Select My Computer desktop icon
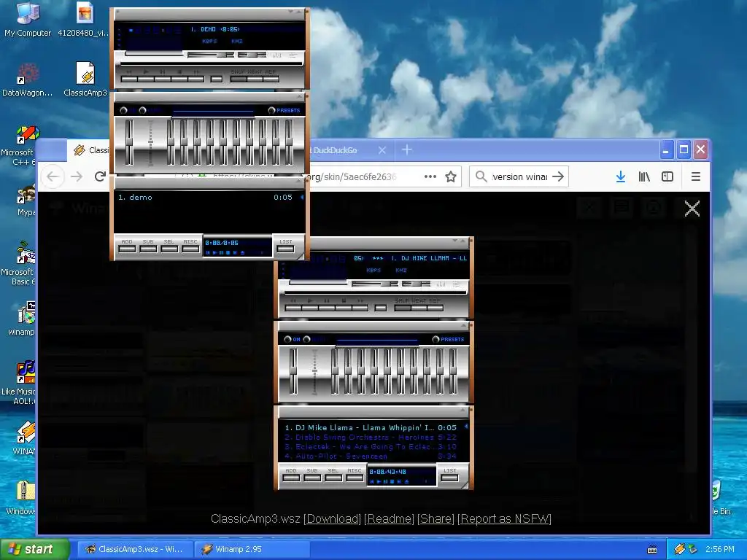Image resolution: width=747 pixels, height=560 pixels. coord(28,20)
